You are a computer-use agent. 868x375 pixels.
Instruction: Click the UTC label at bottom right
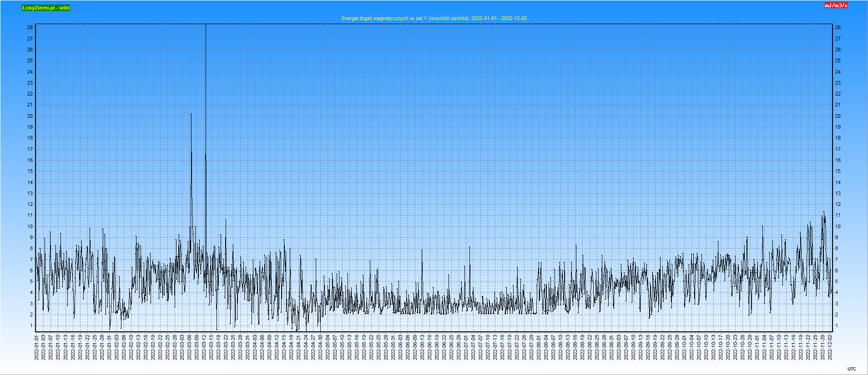point(852,369)
